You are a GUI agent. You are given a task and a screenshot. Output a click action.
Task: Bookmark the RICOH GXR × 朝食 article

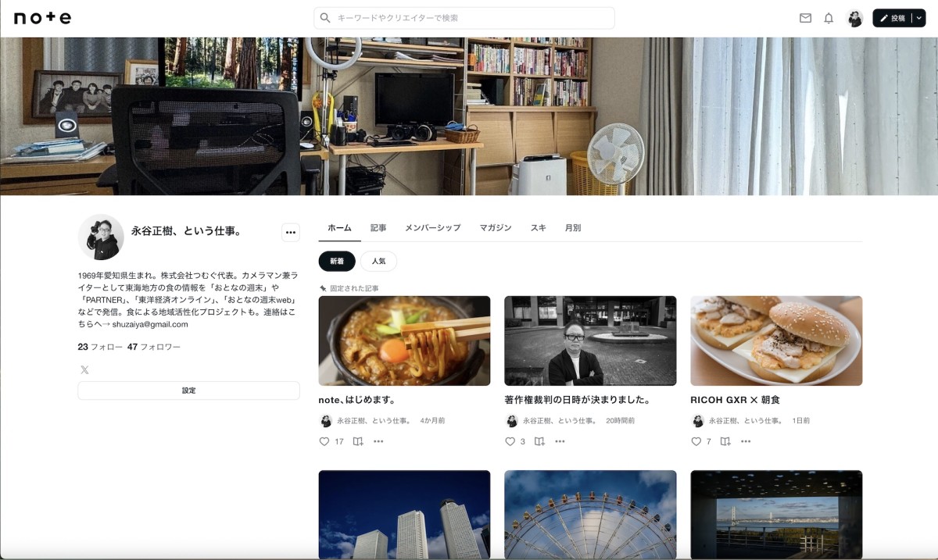coord(727,441)
